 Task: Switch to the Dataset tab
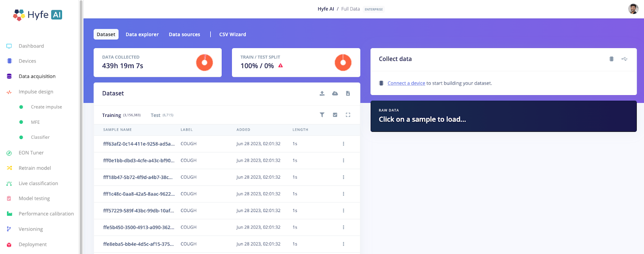[106, 34]
